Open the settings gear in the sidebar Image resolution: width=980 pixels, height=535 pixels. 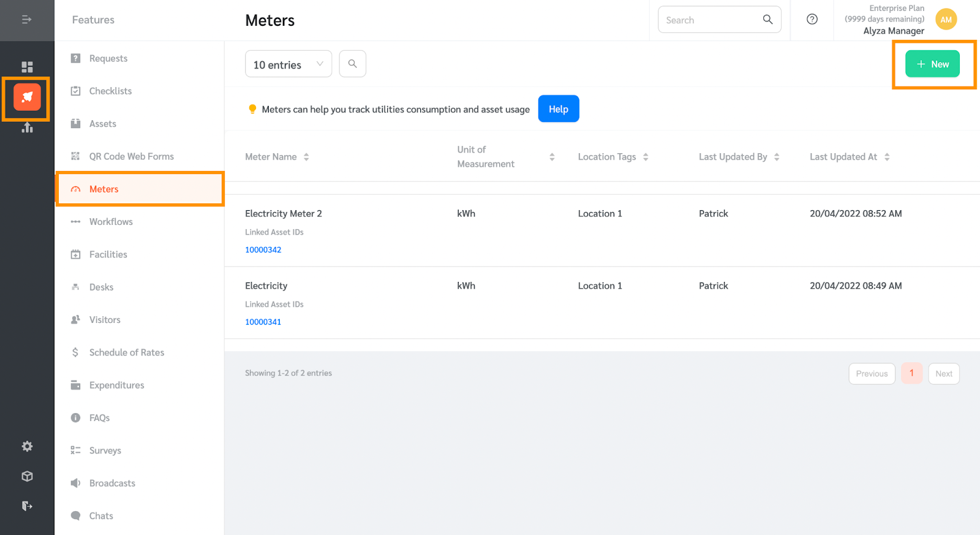tap(27, 446)
